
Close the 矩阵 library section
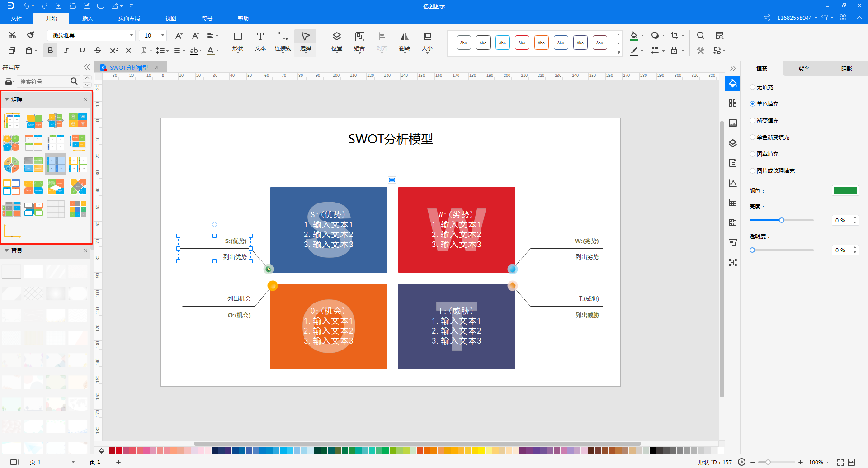(85, 99)
